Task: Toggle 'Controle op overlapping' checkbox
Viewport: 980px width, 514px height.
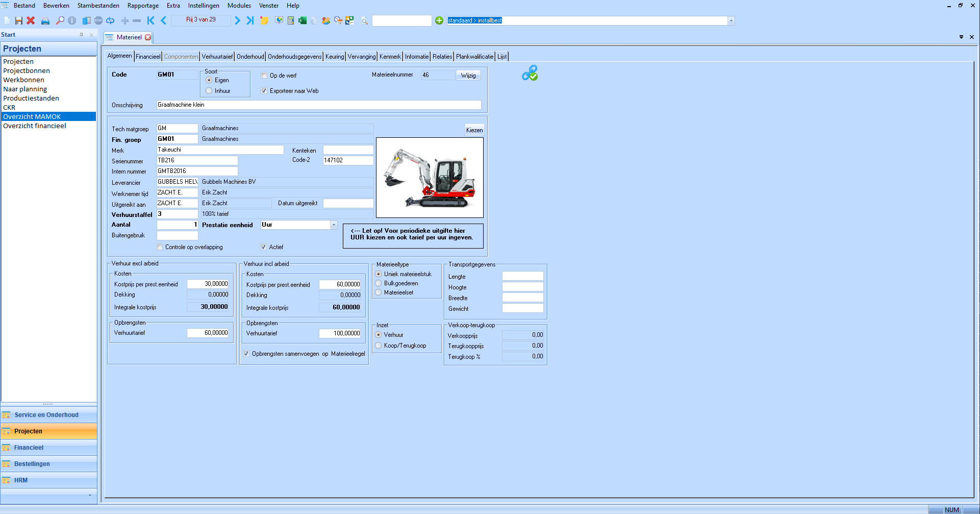Action: [x=160, y=247]
